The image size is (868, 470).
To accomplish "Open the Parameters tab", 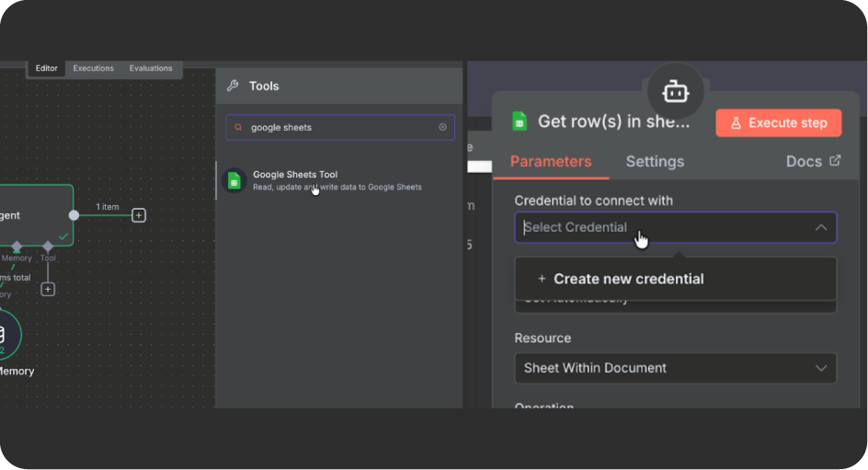I will pos(551,162).
